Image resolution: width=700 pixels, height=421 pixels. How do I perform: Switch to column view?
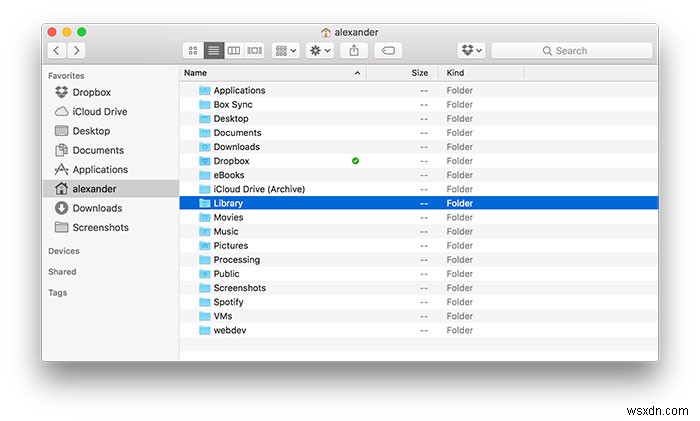pyautogui.click(x=234, y=50)
